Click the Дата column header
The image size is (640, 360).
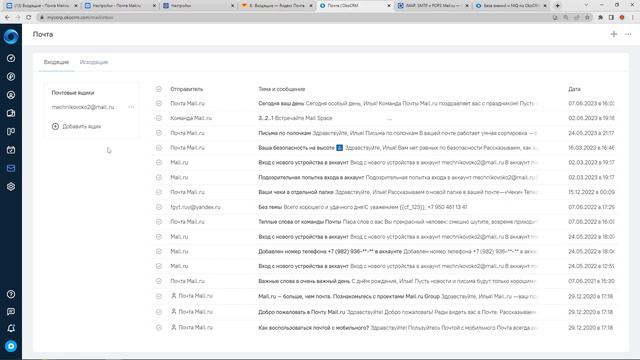[x=574, y=89]
